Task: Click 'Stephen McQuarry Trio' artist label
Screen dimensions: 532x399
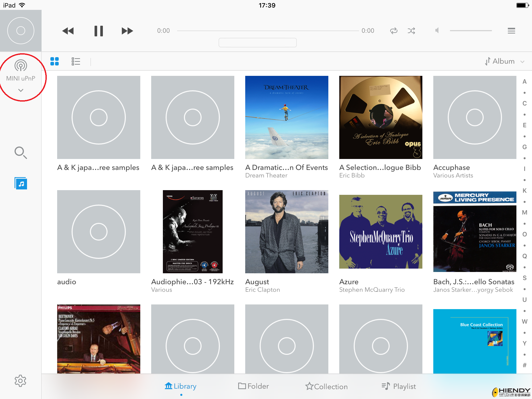Action: [x=372, y=290]
